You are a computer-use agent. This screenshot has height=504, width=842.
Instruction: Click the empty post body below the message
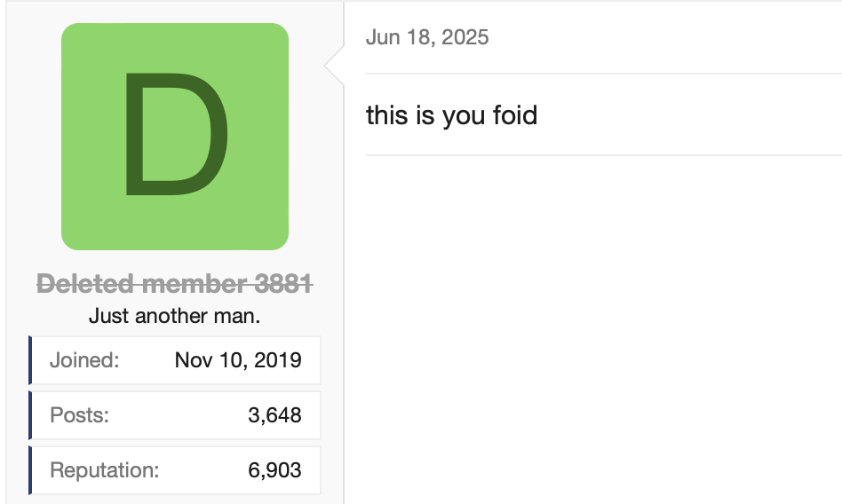point(595,328)
